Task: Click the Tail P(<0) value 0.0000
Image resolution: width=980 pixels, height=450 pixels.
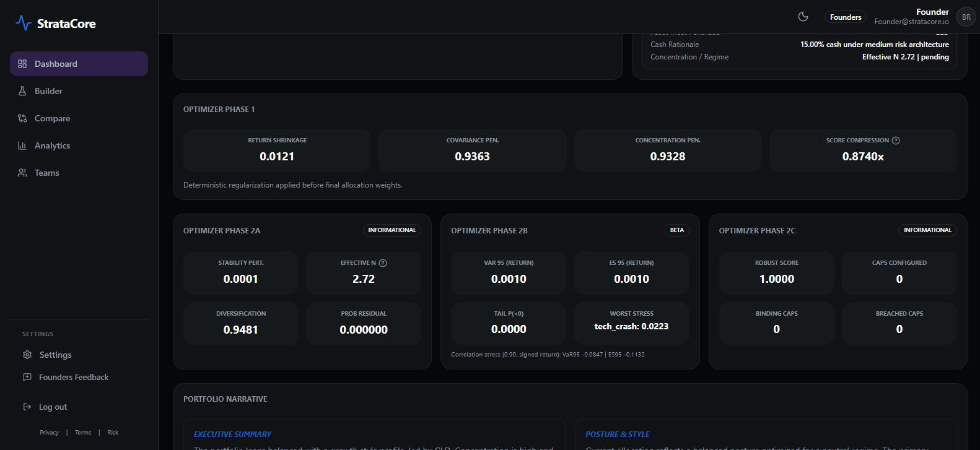Action: pyautogui.click(x=509, y=329)
